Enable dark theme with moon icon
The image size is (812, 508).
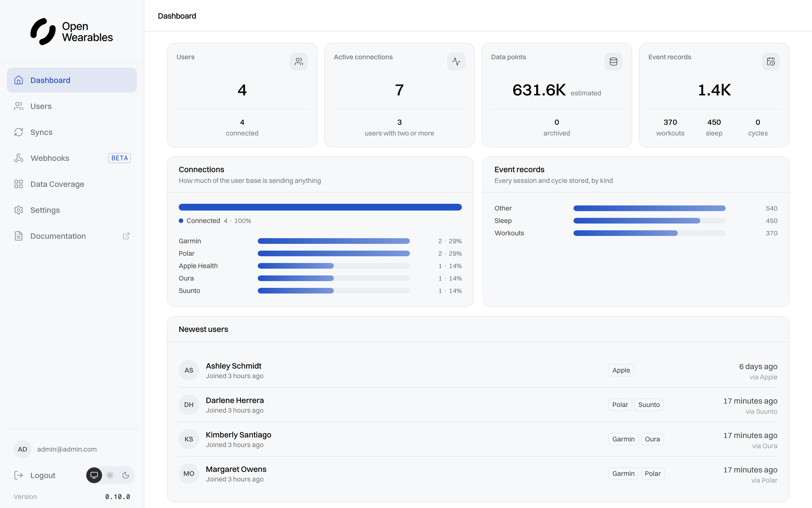point(126,475)
